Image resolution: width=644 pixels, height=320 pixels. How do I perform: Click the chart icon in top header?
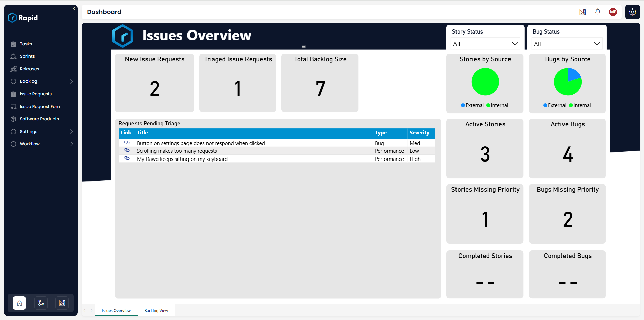click(583, 12)
